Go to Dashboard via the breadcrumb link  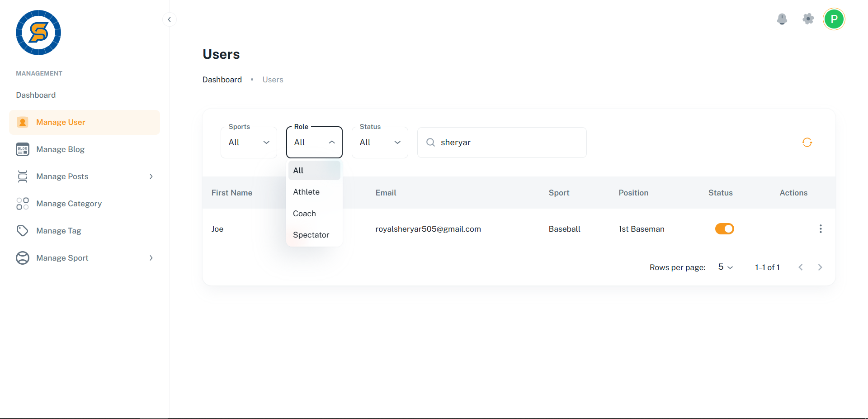coord(222,80)
